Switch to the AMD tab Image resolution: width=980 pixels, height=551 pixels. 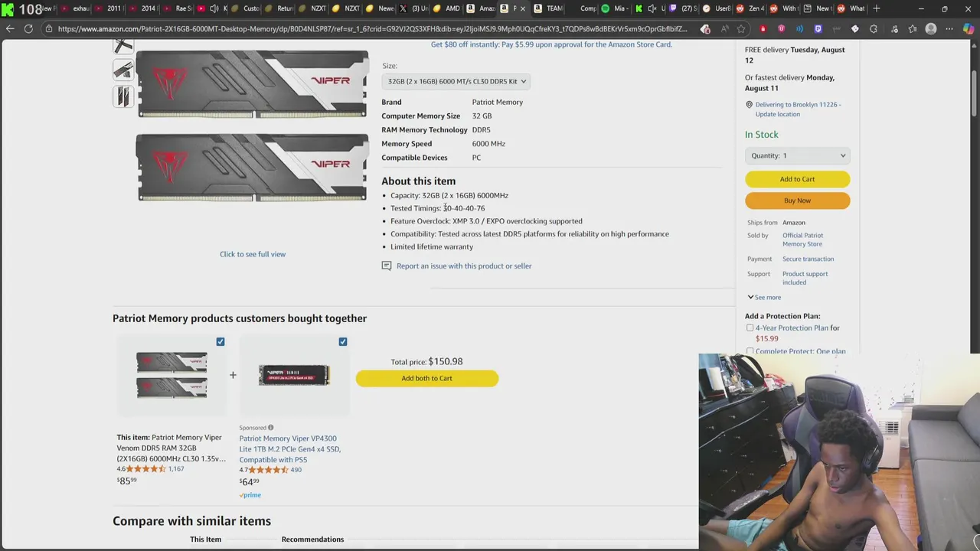point(446,8)
